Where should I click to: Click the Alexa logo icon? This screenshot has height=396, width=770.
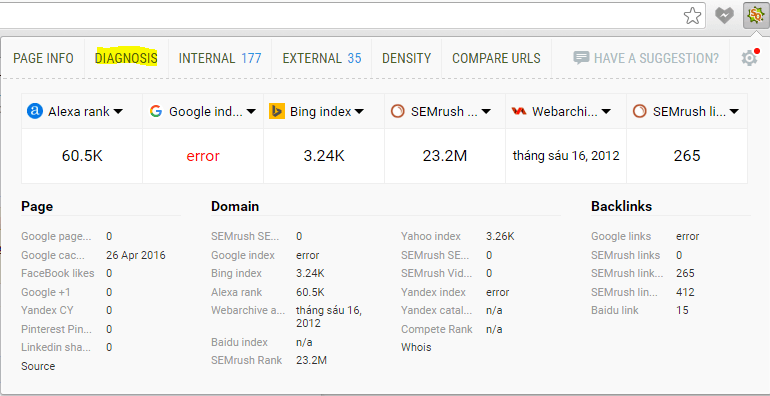pyautogui.click(x=35, y=111)
